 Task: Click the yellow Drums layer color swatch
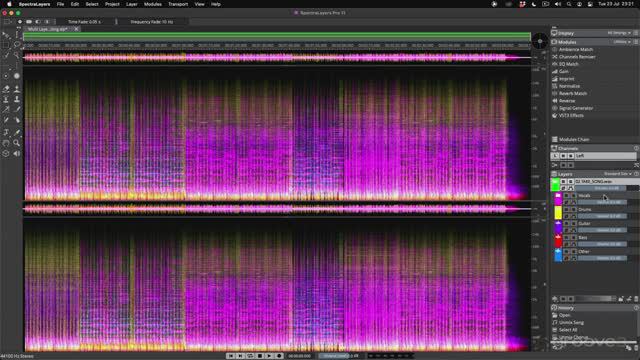point(558,213)
